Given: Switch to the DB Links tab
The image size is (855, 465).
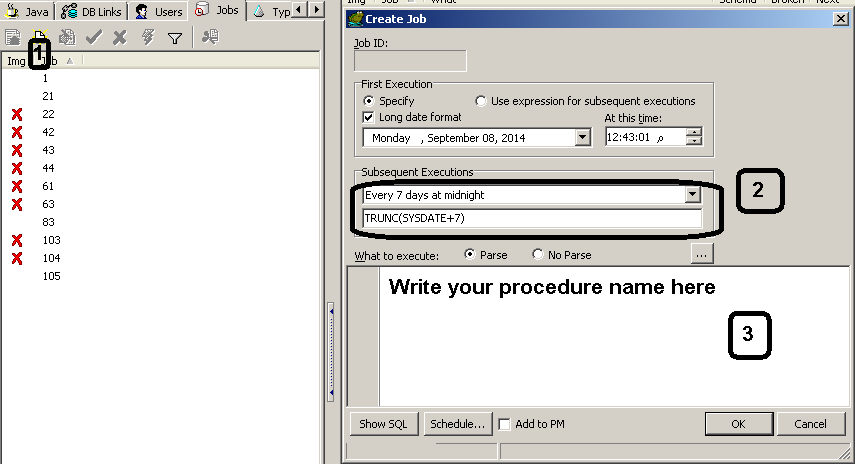Looking at the screenshot, I should 93,11.
